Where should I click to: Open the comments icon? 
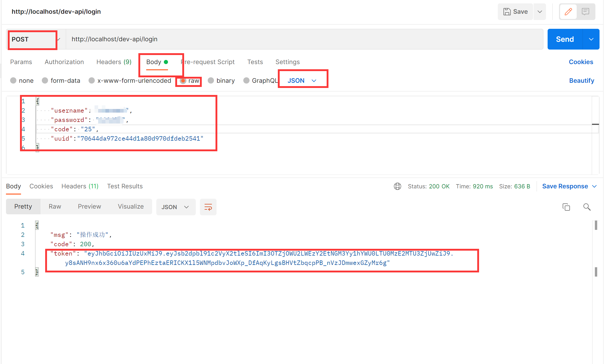[585, 12]
